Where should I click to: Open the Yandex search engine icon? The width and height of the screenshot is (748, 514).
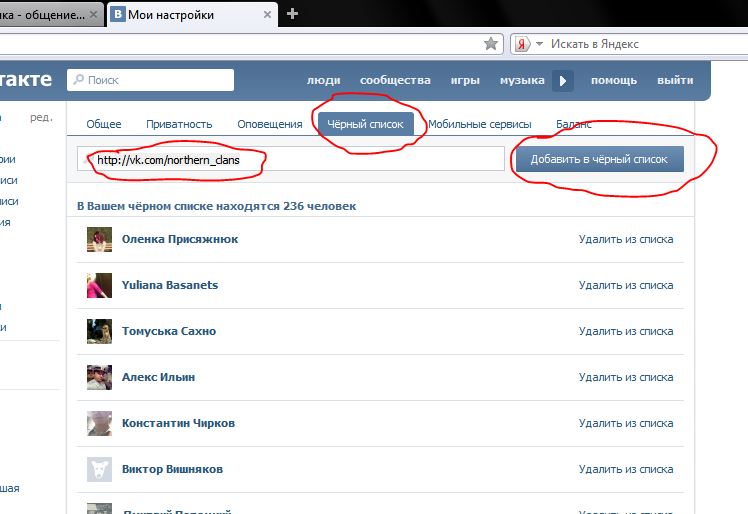tap(522, 44)
